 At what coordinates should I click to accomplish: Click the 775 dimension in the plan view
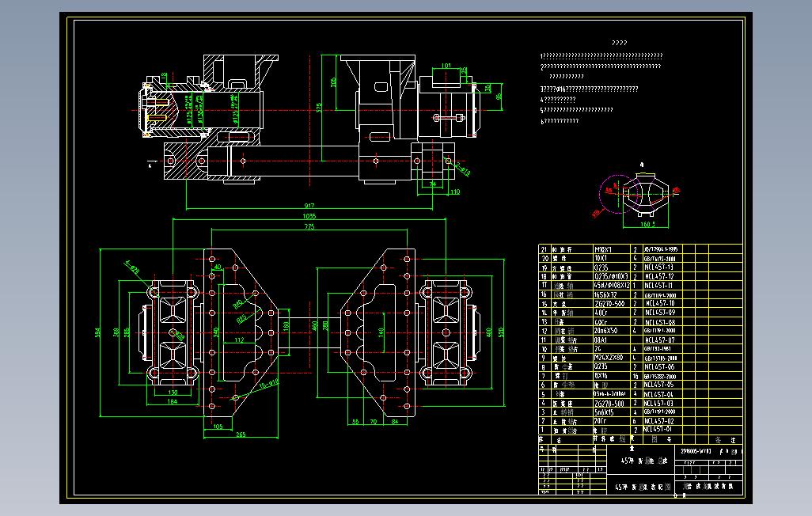[309, 226]
